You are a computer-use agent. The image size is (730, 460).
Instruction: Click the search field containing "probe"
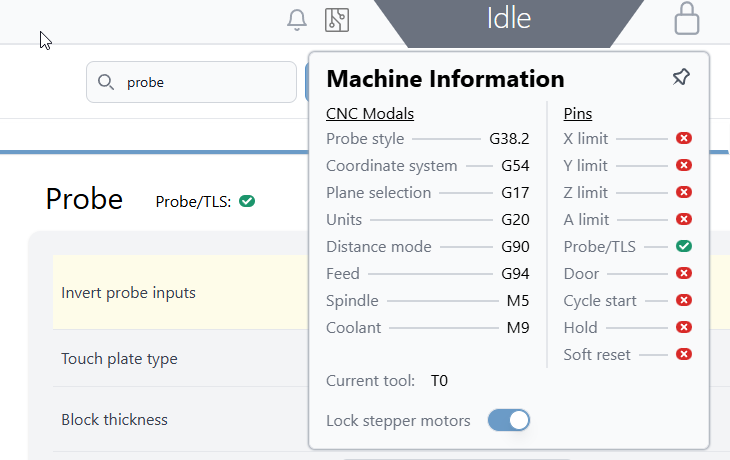pyautogui.click(x=200, y=82)
